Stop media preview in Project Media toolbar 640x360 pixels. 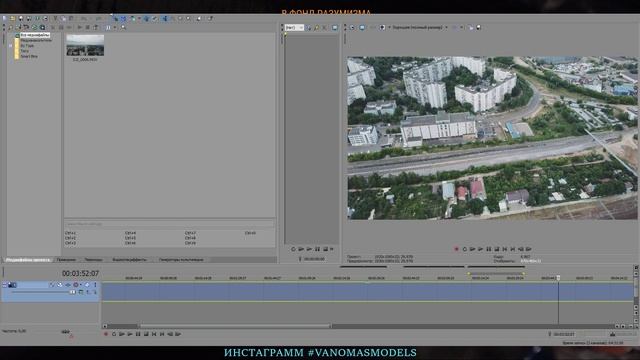(87, 27)
